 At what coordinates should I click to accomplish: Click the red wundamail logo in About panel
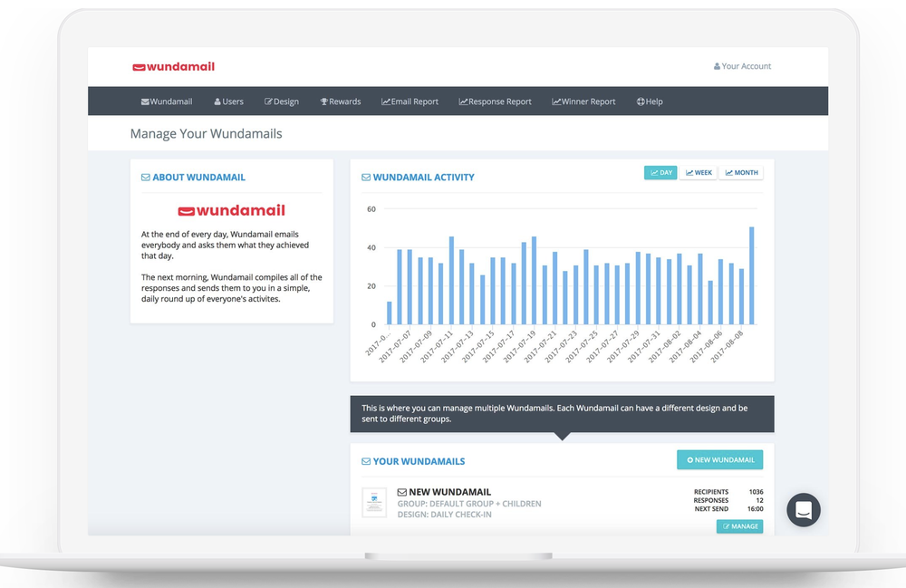coord(231,211)
